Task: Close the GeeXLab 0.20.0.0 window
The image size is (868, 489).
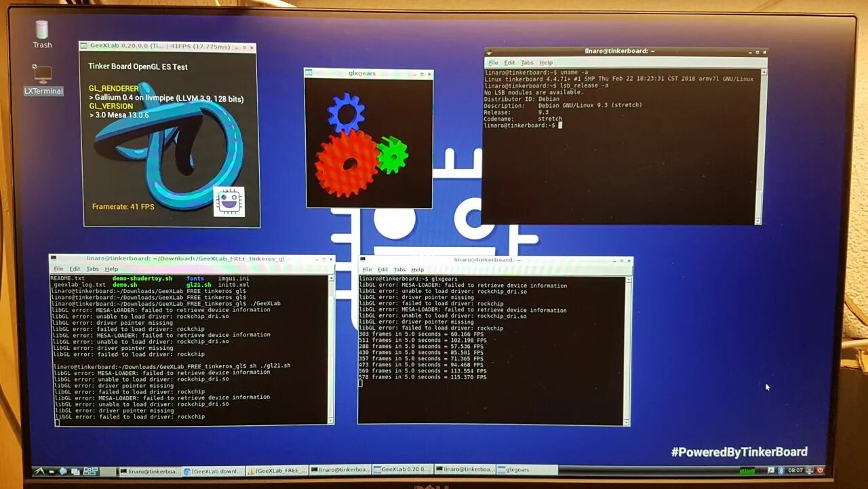Action: 252,47
